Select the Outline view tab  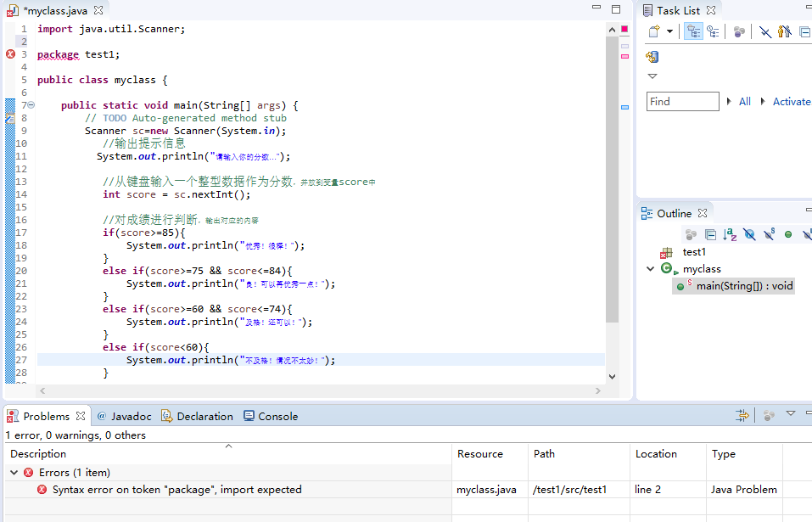click(674, 213)
